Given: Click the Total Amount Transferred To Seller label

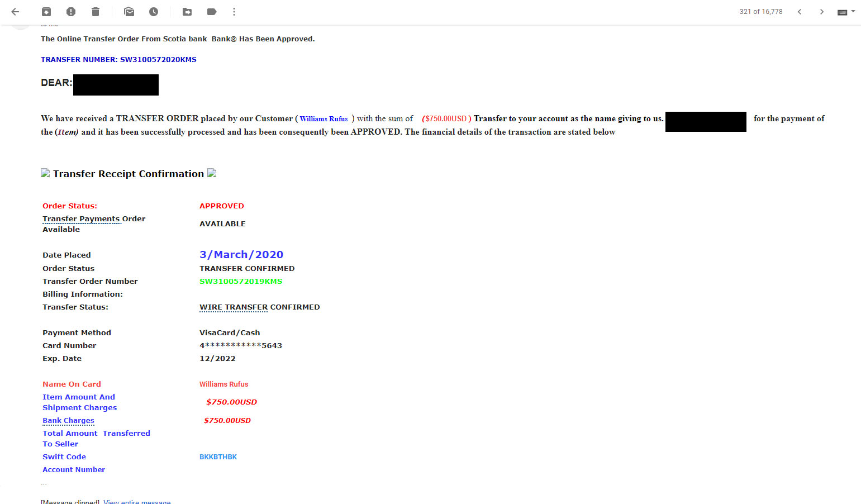Looking at the screenshot, I should tap(96, 439).
